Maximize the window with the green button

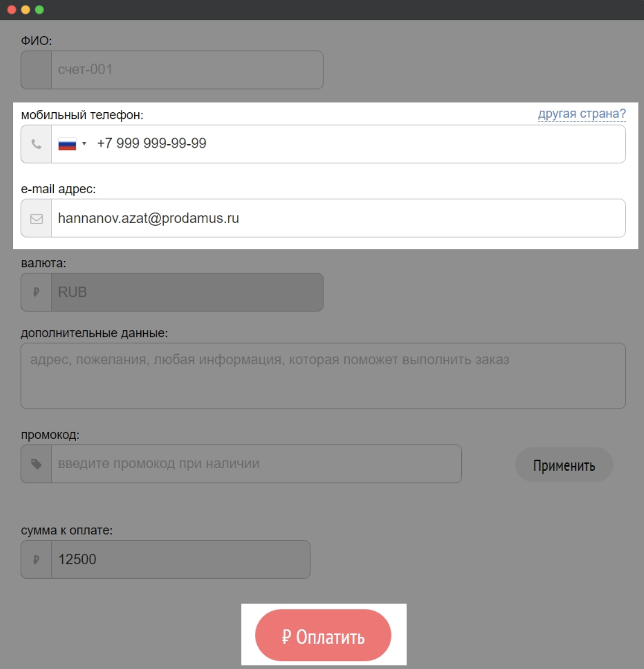pos(39,10)
